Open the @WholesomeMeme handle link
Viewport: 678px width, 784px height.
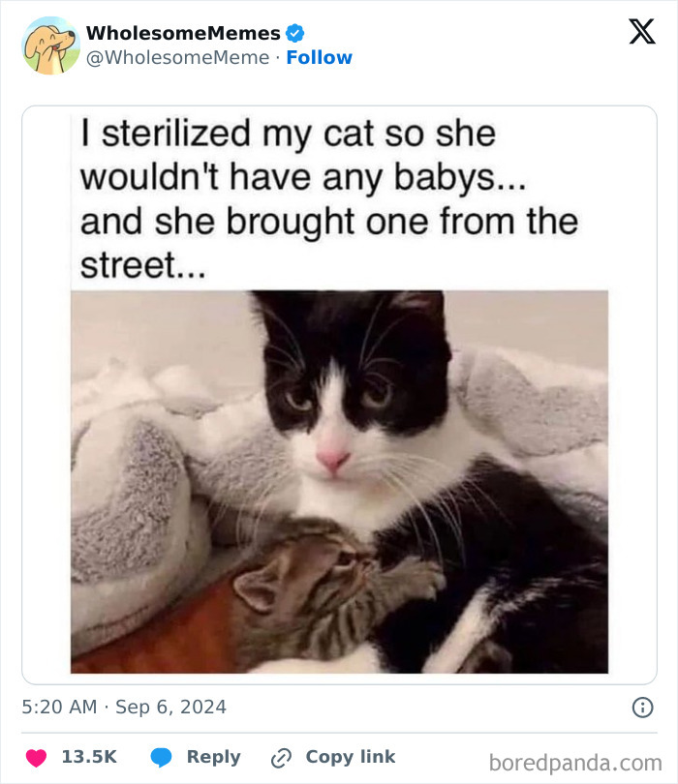(x=177, y=57)
